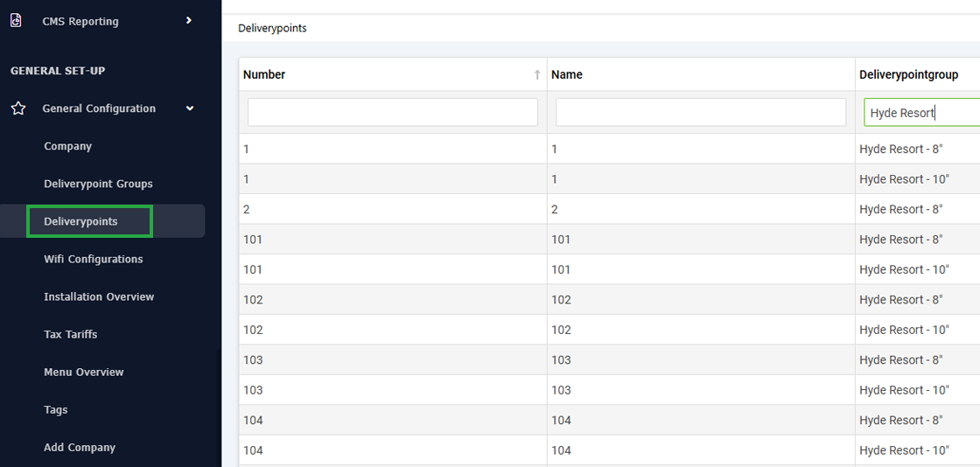Viewport: 980px width, 467px height.
Task: Go to Installation Overview
Action: (99, 296)
